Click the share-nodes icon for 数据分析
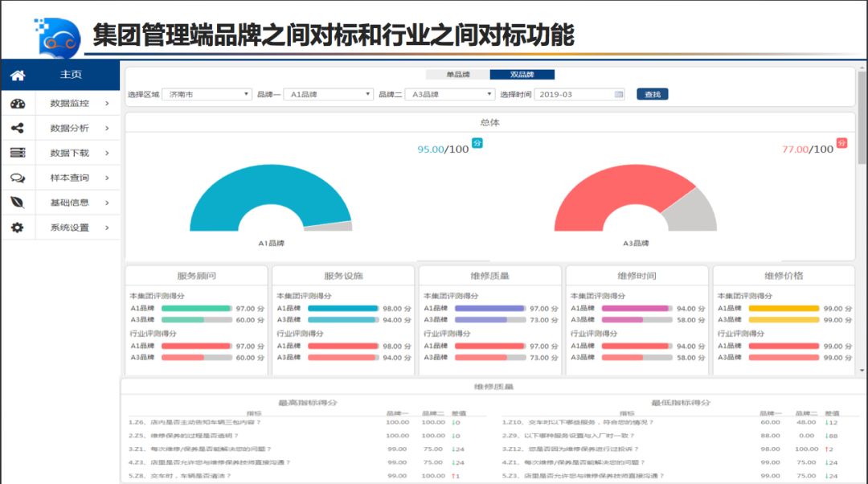This screenshot has height=484, width=868. 18,129
